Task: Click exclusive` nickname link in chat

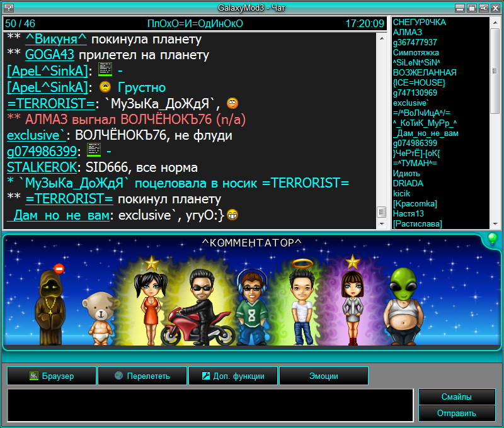Action: pyautogui.click(x=36, y=135)
